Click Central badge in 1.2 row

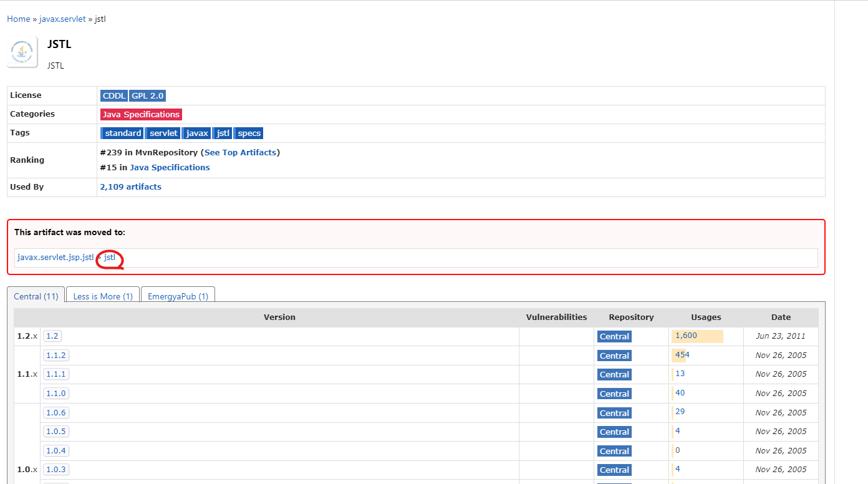[x=614, y=336]
